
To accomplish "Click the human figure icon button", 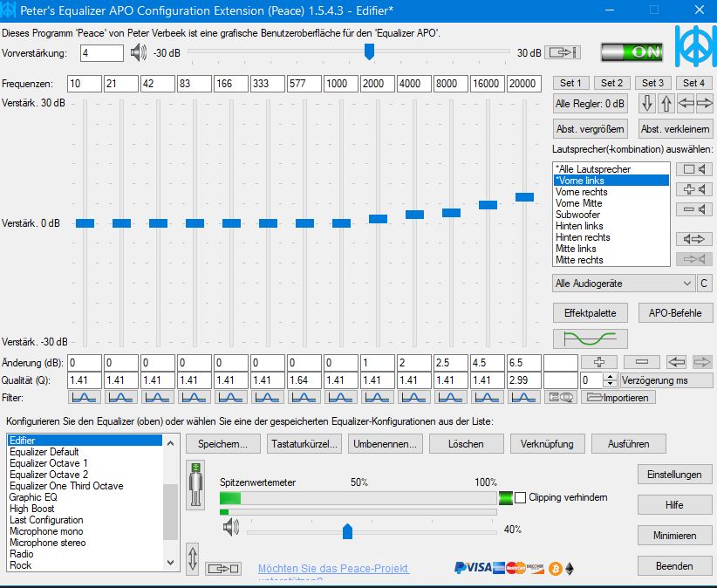I will pos(195,485).
